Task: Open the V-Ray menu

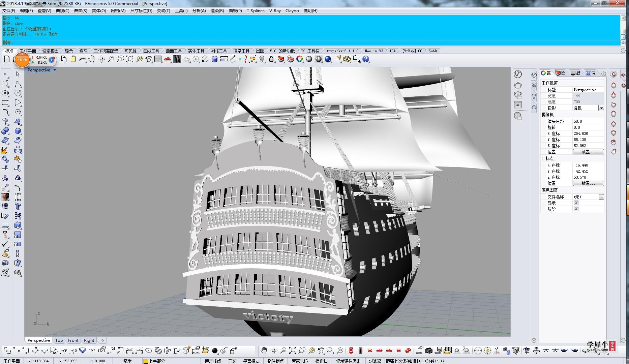Action: tap(275, 11)
